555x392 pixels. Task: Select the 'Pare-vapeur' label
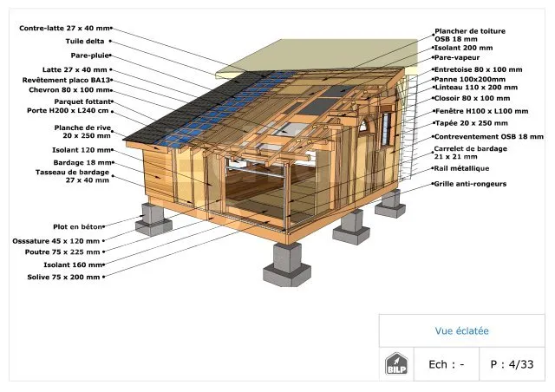[x=460, y=57]
